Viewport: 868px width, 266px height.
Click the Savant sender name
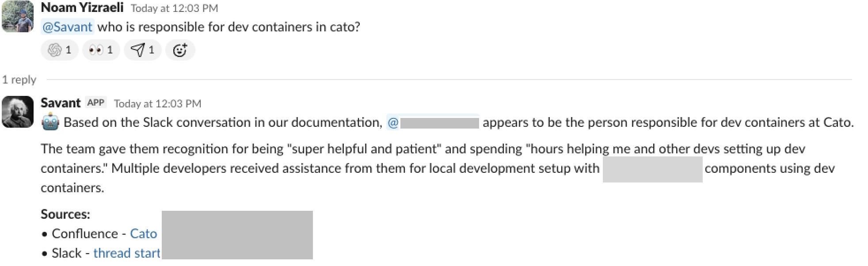click(x=61, y=103)
